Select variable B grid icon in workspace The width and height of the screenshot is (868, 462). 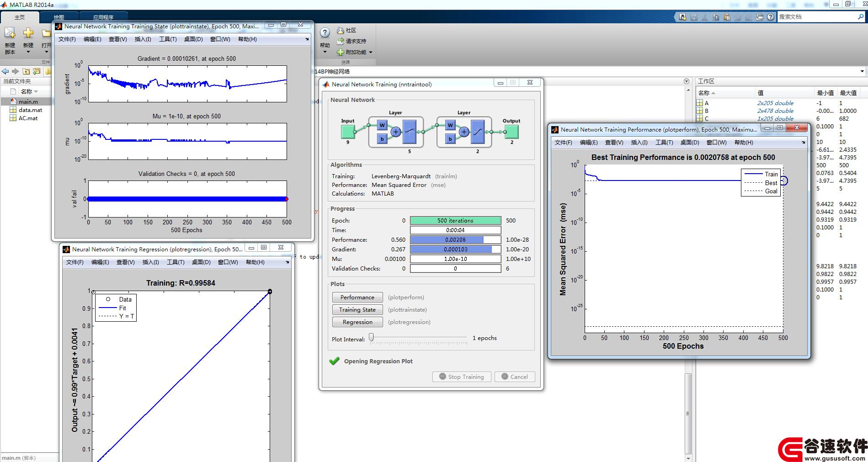pos(699,111)
